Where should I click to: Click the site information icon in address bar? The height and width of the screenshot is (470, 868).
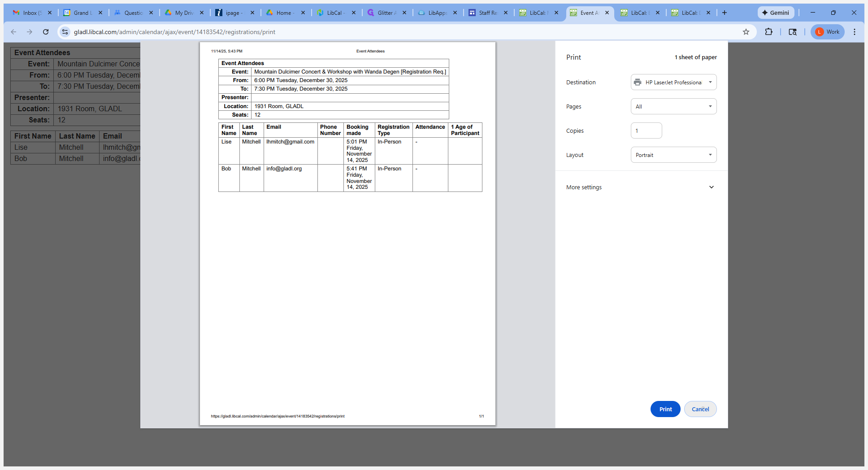click(x=65, y=32)
